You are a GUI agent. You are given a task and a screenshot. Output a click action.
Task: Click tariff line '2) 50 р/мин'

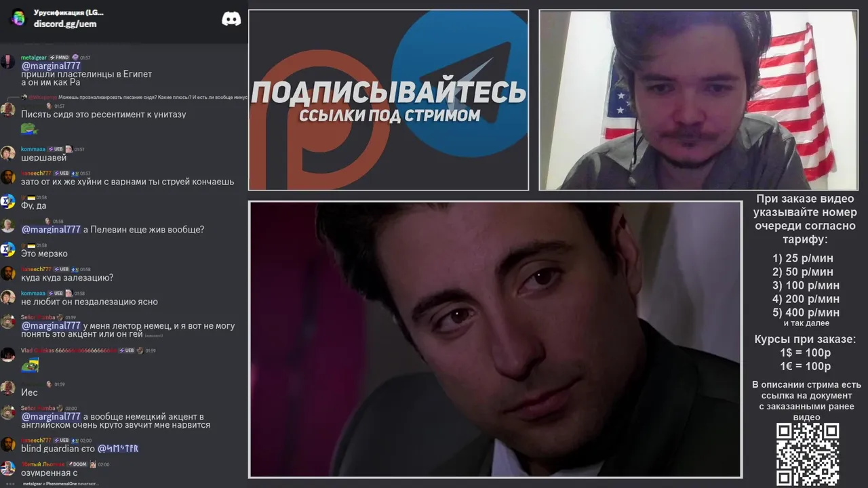click(803, 272)
